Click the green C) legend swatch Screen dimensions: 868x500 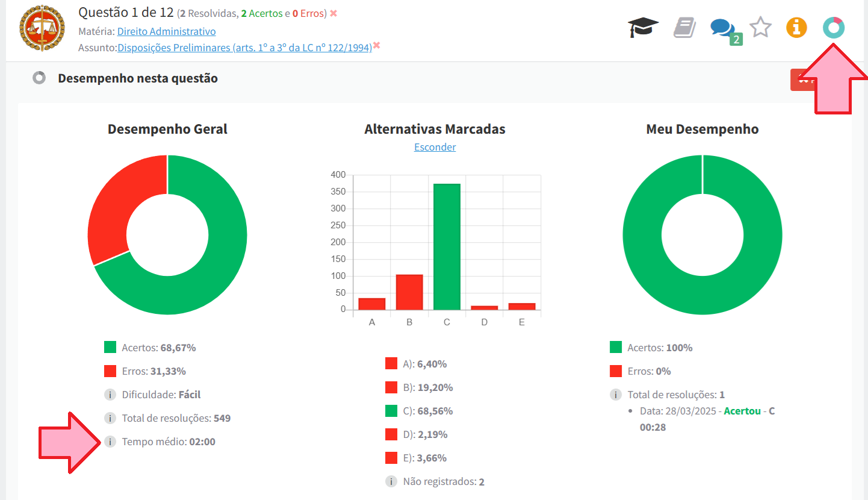(391, 411)
